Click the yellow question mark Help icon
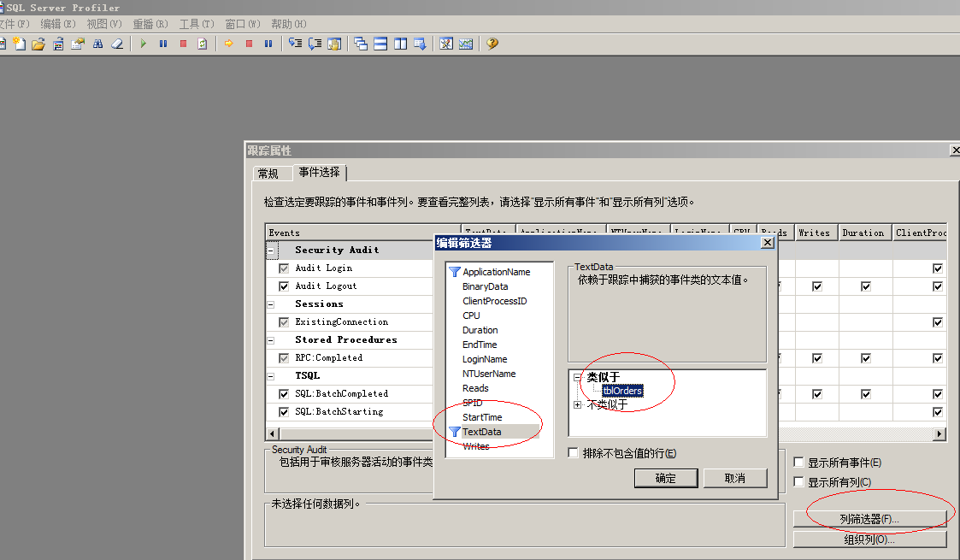This screenshot has height=560, width=960. pos(492,44)
